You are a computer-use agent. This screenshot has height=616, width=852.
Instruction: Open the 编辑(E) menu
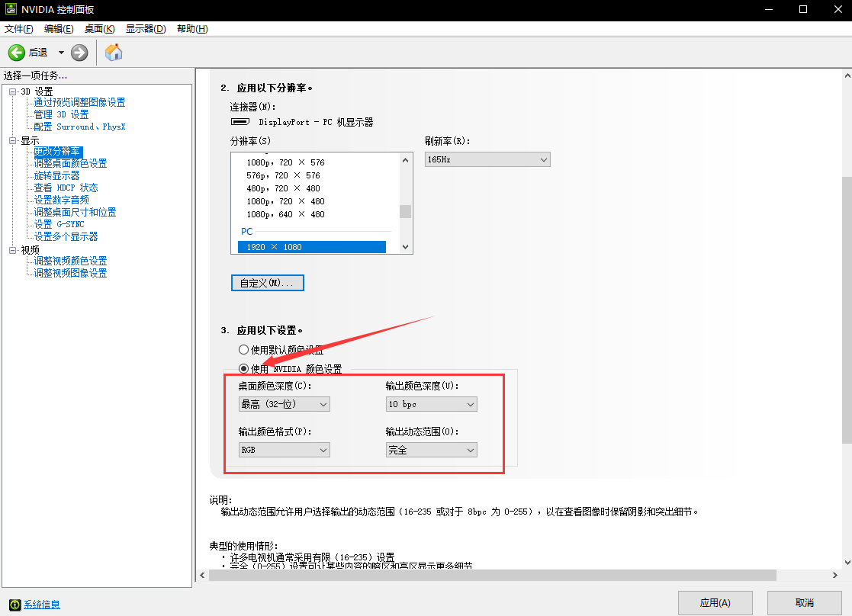[x=59, y=29]
